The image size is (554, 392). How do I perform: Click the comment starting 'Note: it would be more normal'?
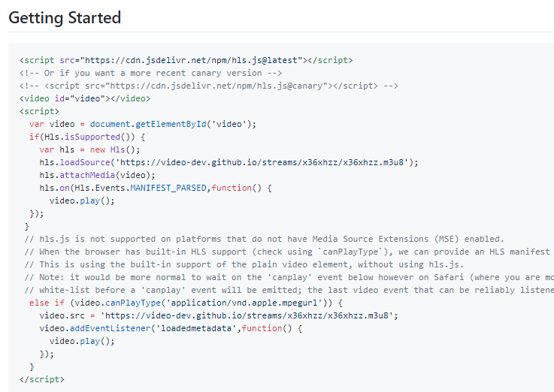pos(289,277)
